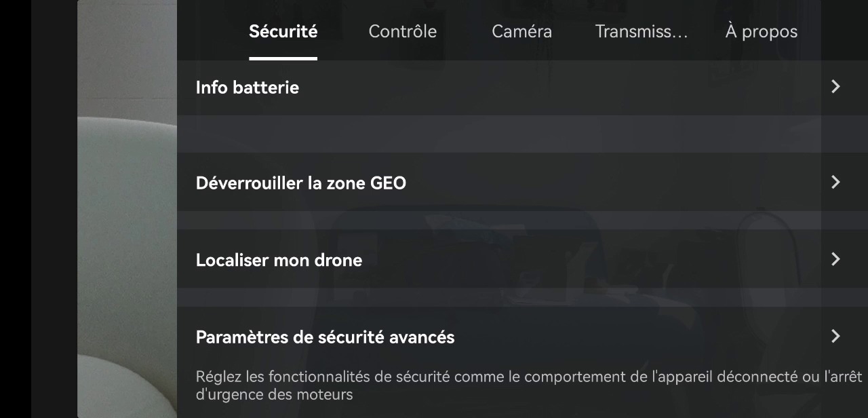The width and height of the screenshot is (868, 418).
Task: Expand Info batterie with its chevron arrow
Action: 835,86
